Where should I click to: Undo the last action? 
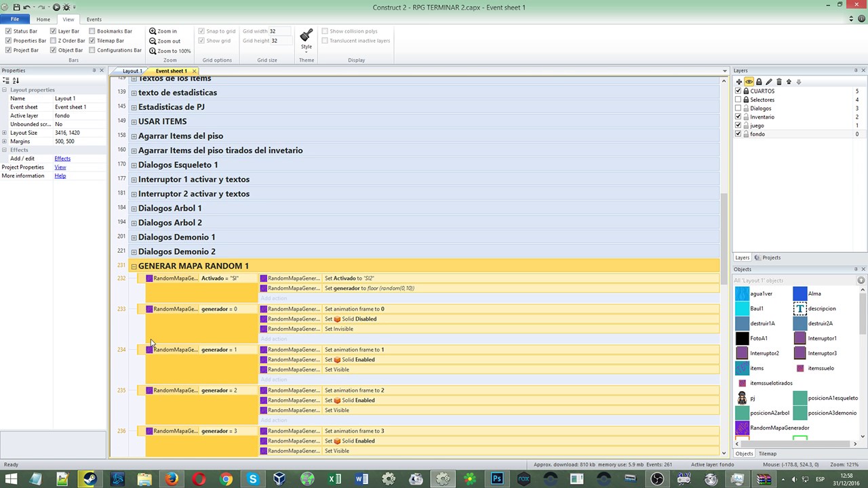click(26, 7)
